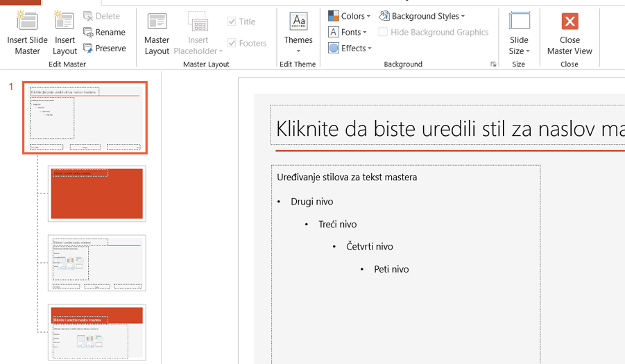The height and width of the screenshot is (364, 625).
Task: Click the Themes Aa icon
Action: click(x=298, y=21)
